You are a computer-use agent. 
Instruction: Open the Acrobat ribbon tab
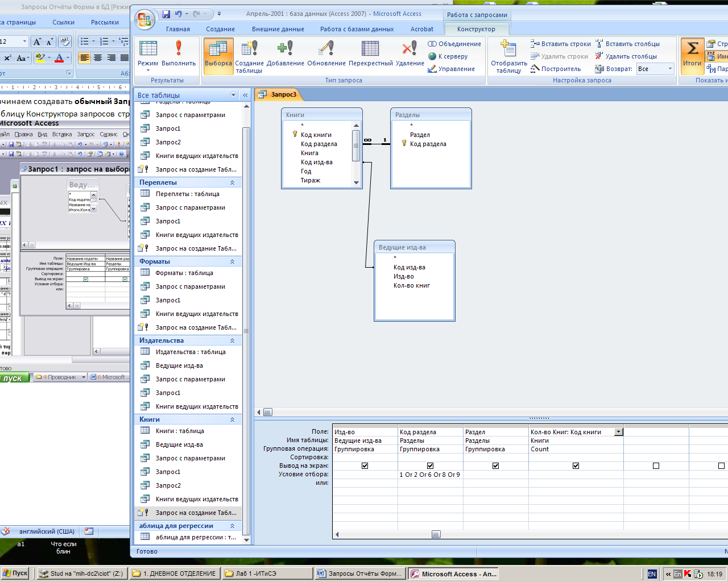click(x=422, y=29)
